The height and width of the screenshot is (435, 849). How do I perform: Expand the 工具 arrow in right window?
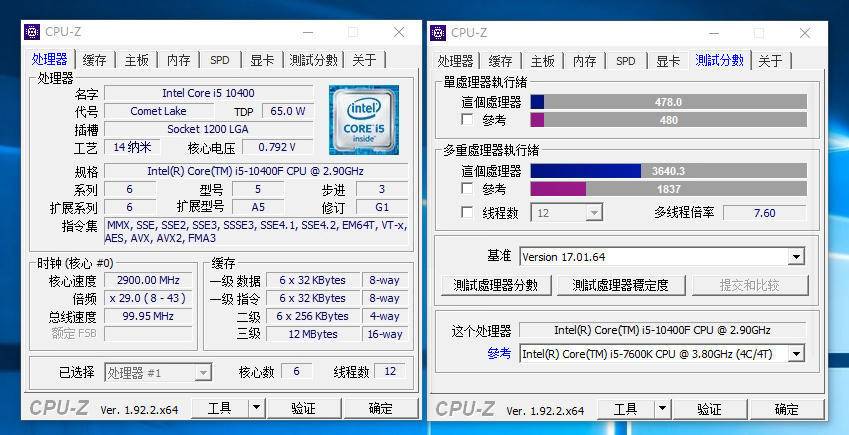click(663, 409)
